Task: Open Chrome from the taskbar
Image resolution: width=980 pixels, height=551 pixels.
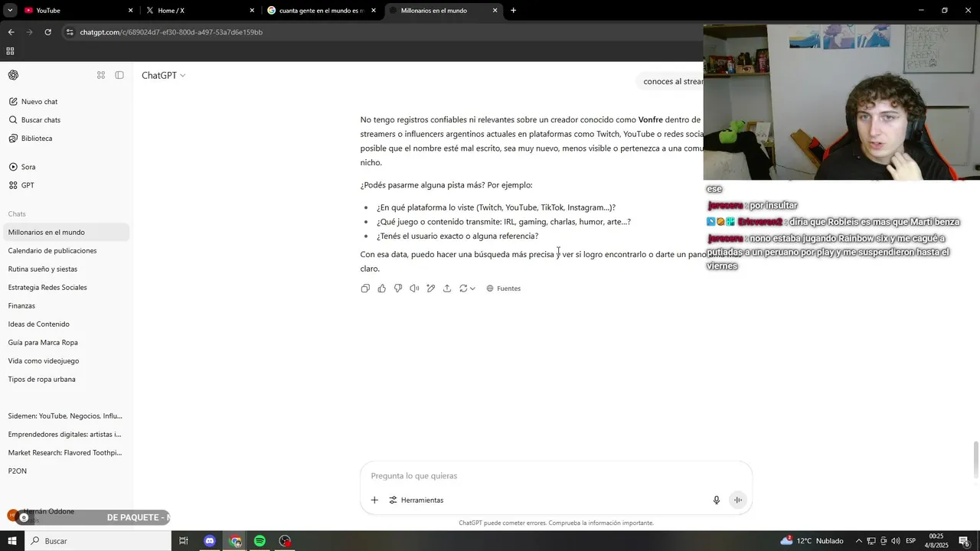Action: pos(235,541)
